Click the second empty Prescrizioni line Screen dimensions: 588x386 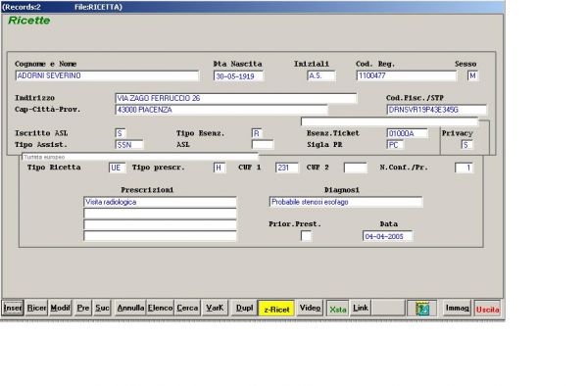pos(160,214)
